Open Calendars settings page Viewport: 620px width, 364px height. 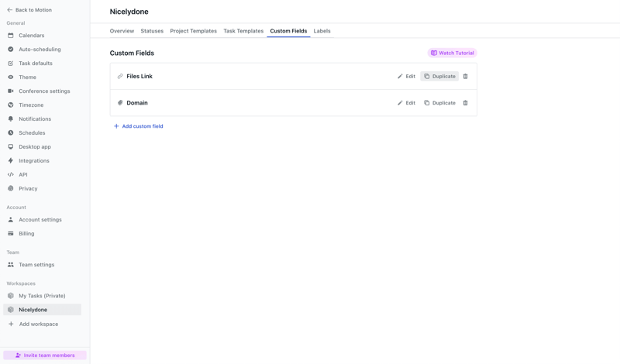32,35
